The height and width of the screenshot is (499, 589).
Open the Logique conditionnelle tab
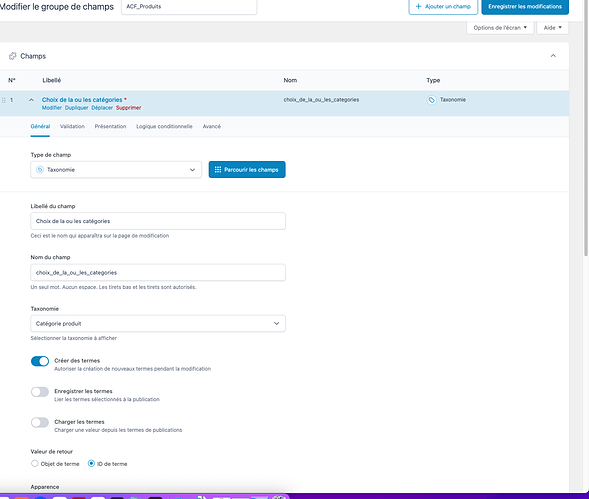tap(164, 127)
